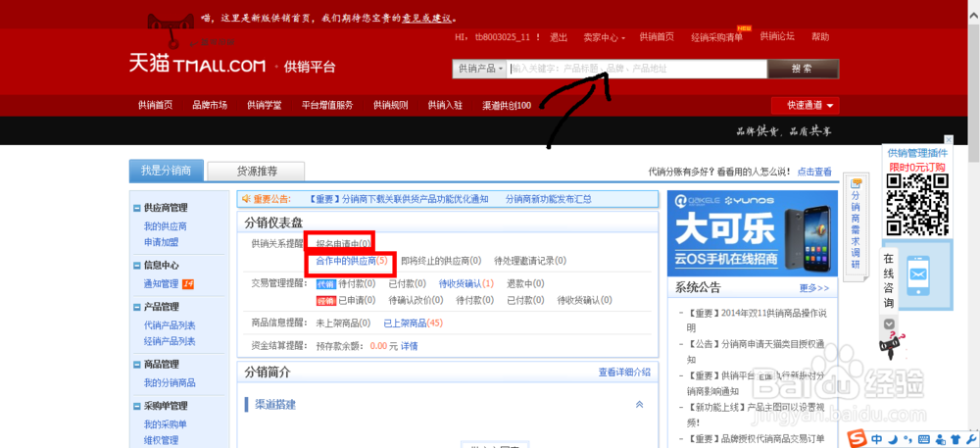Image resolution: width=980 pixels, height=448 pixels.
Task: Collapse the 商品管理 sidebar section
Action: 137,365
